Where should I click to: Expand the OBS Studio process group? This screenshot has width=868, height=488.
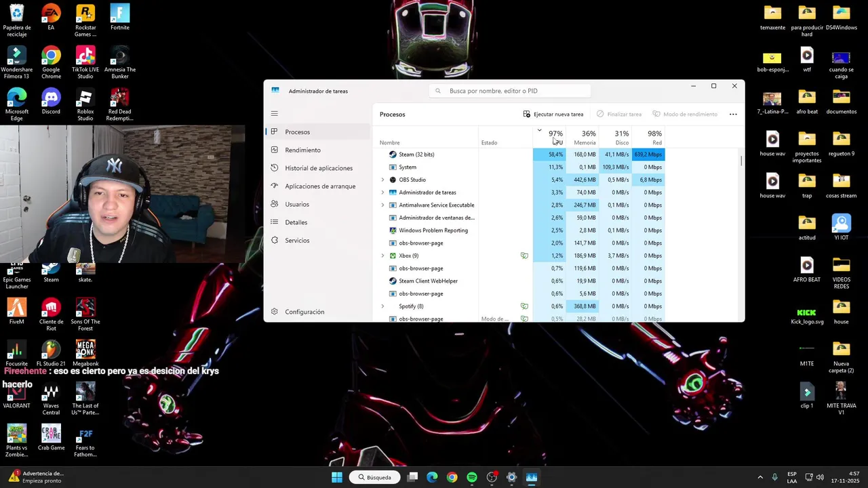[x=382, y=180]
